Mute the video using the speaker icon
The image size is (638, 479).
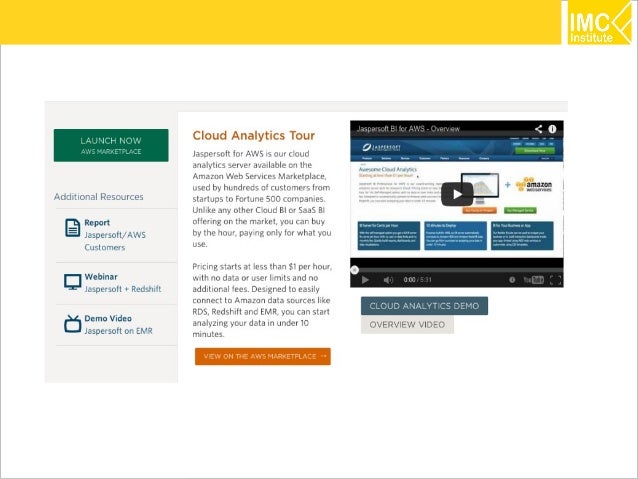(388, 280)
